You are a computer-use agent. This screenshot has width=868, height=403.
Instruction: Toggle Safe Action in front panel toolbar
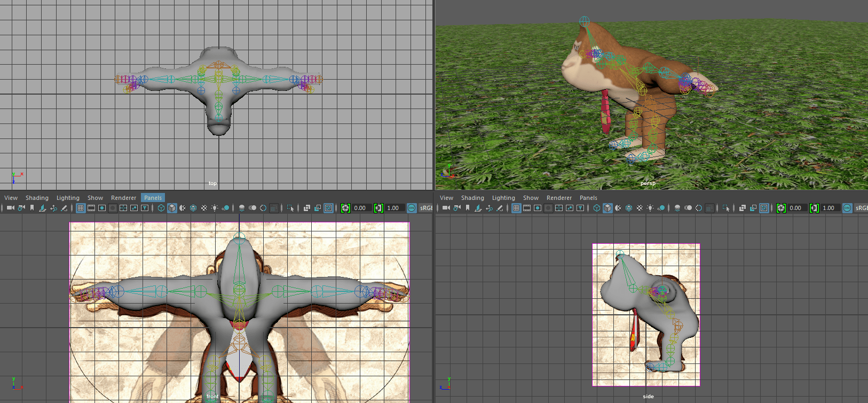(x=123, y=208)
